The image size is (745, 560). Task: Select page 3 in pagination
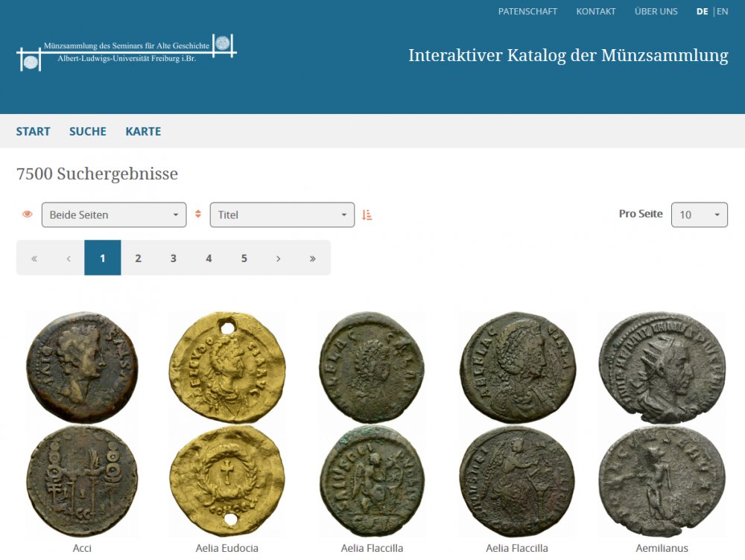click(x=173, y=258)
